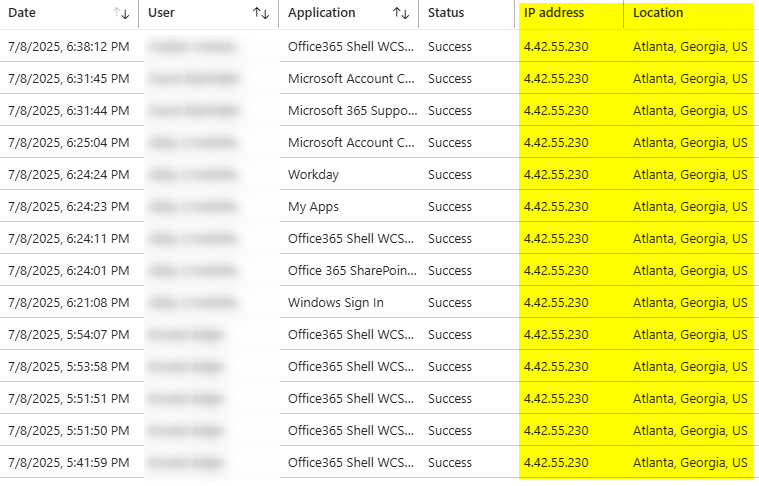Select Microsoft Account C... in the 6:25:04 row
Screen dimensions: 759x486
coord(351,142)
